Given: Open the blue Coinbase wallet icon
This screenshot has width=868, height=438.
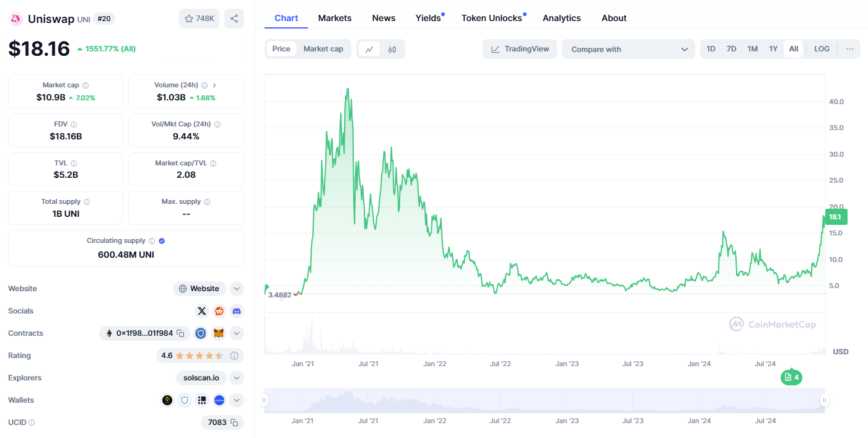Looking at the screenshot, I should [219, 400].
